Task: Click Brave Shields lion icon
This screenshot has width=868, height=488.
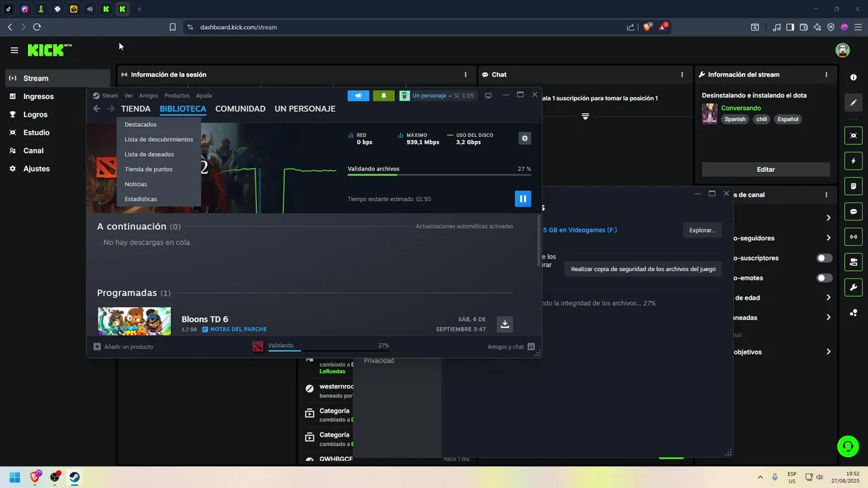Action: click(647, 27)
